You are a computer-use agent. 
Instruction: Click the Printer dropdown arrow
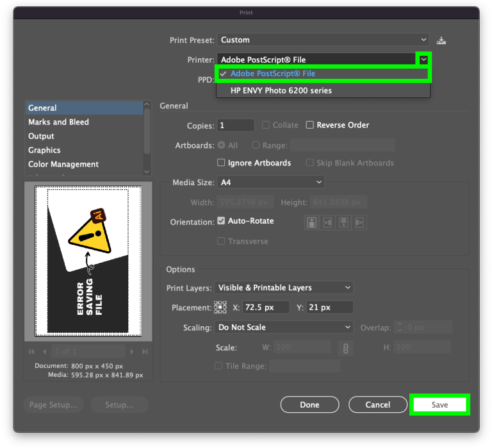(x=423, y=60)
